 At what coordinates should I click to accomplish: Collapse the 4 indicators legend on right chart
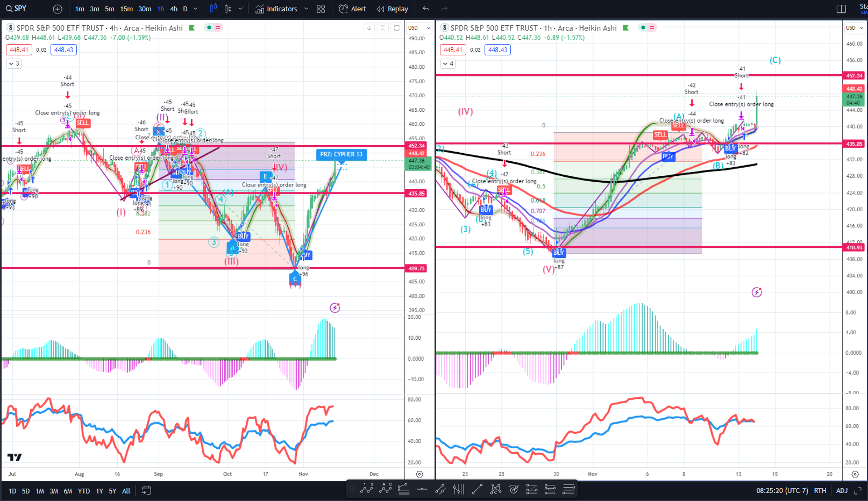click(x=448, y=63)
